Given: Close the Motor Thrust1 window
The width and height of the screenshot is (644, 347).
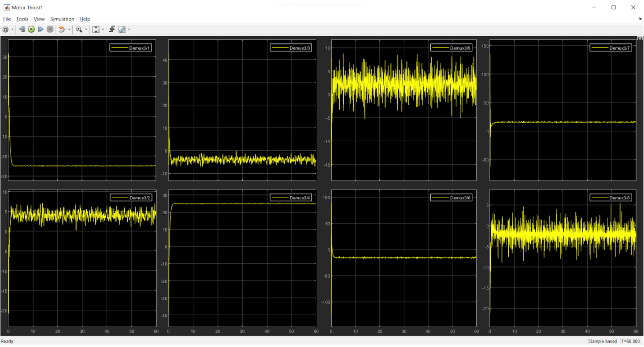Looking at the screenshot, I should [633, 7].
